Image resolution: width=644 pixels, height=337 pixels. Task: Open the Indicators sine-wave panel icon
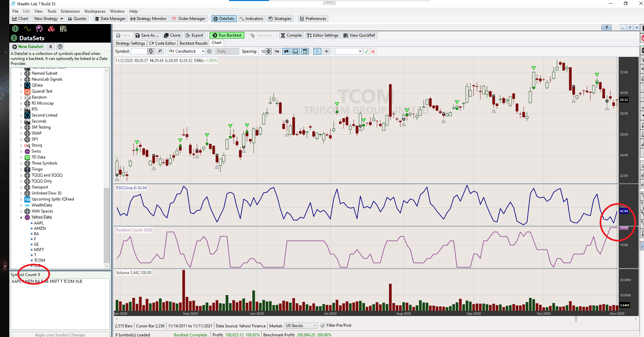point(27,29)
